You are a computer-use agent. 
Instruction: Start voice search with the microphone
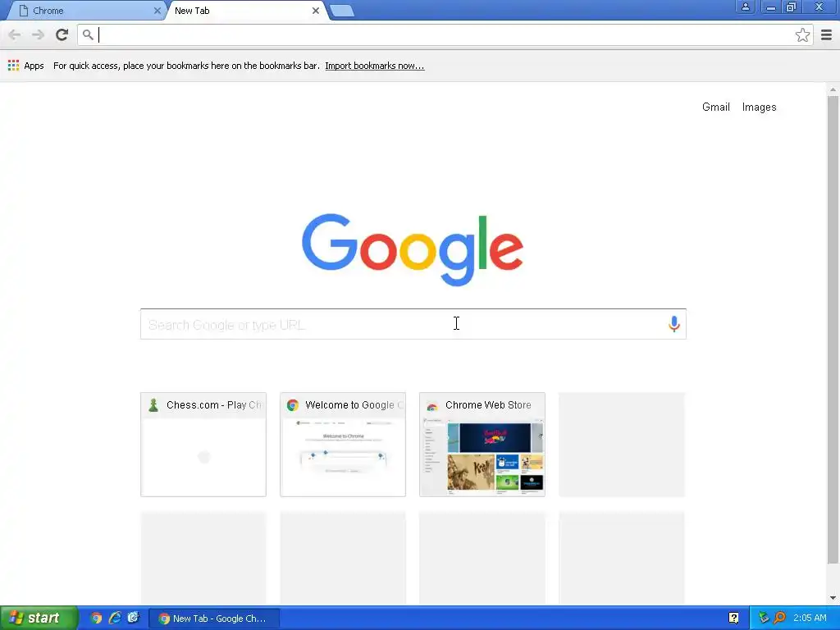pos(674,323)
